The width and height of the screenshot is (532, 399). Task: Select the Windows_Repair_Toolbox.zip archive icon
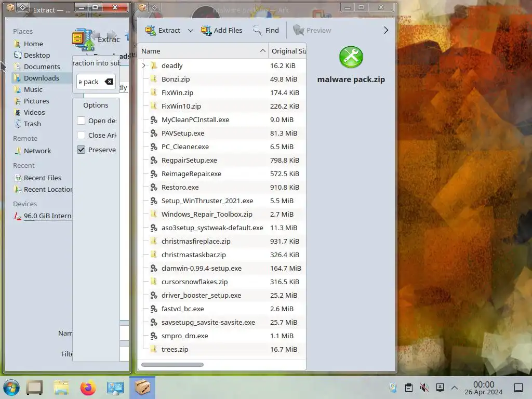click(154, 214)
